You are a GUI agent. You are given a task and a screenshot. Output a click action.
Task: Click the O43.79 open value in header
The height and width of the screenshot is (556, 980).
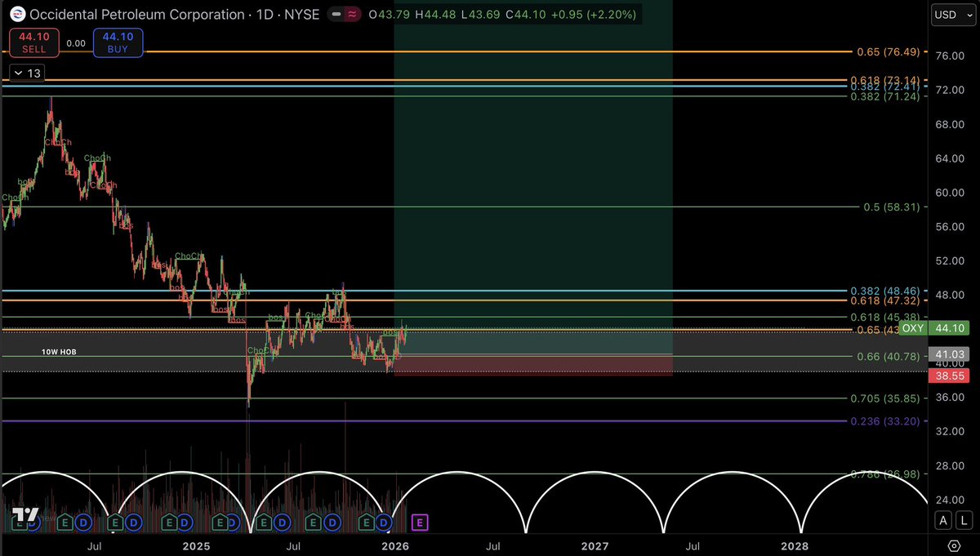tap(389, 15)
